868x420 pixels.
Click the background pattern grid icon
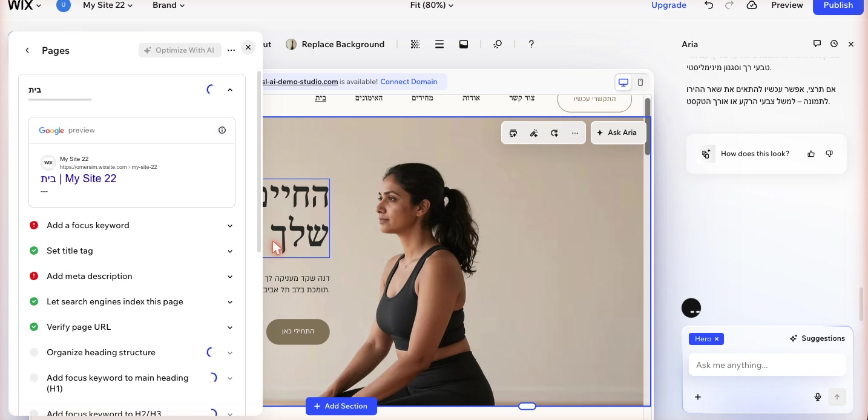[415, 44]
